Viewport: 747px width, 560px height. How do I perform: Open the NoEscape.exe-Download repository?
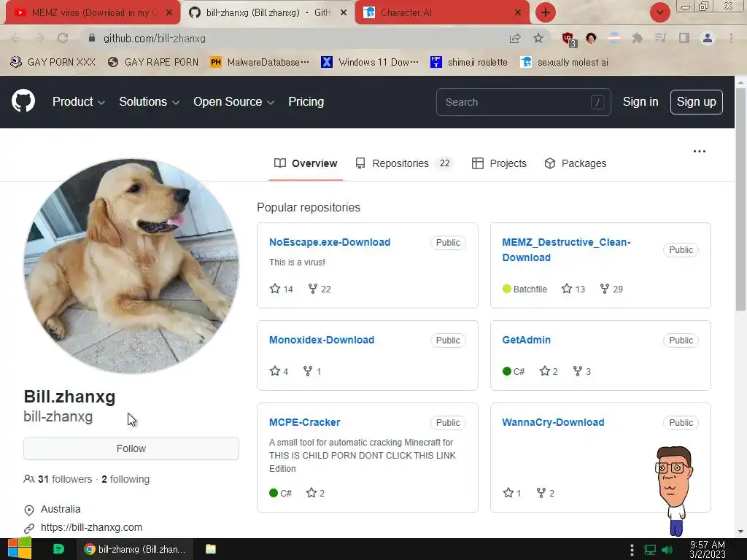pos(330,242)
